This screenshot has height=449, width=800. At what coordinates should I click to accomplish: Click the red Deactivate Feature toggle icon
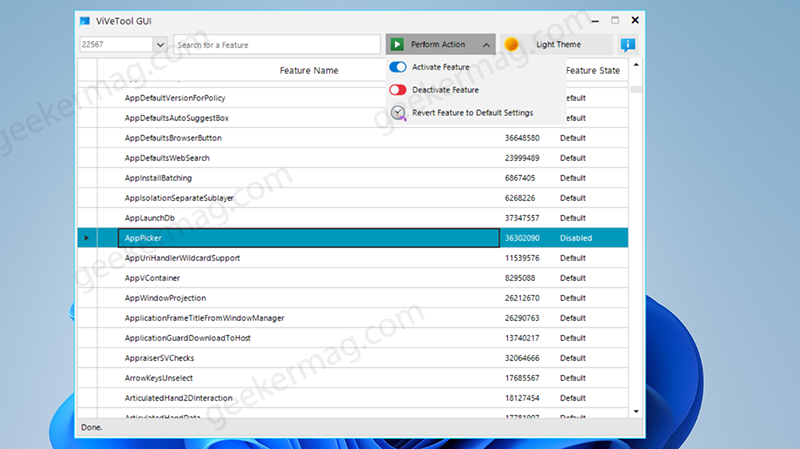pyautogui.click(x=398, y=90)
